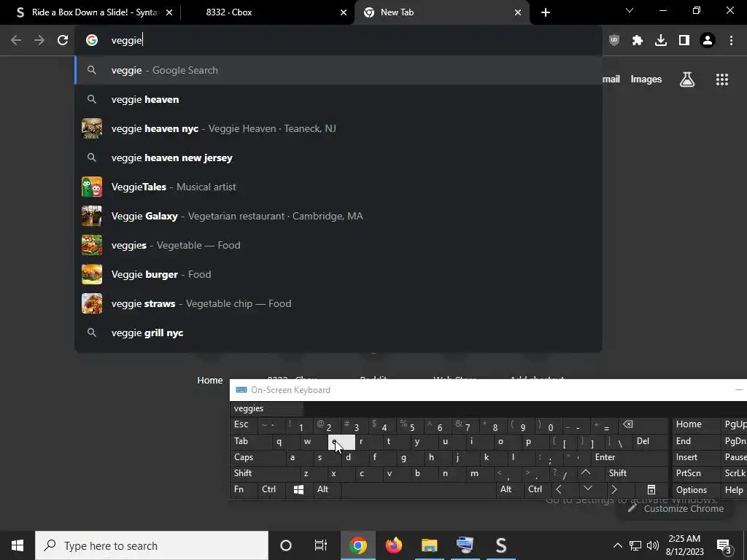Screen dimensions: 747x560
Task: Open Task View on the taskbar
Action: pos(321,545)
